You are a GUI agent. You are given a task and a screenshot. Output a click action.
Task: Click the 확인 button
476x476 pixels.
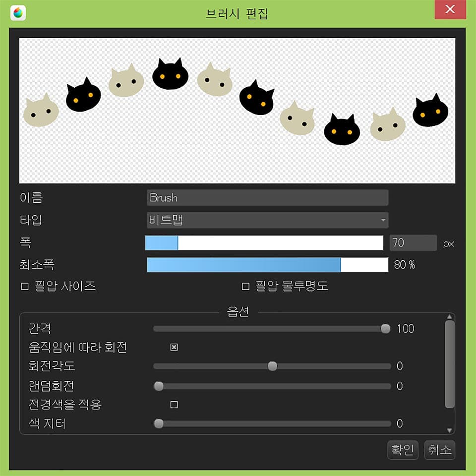point(403,450)
